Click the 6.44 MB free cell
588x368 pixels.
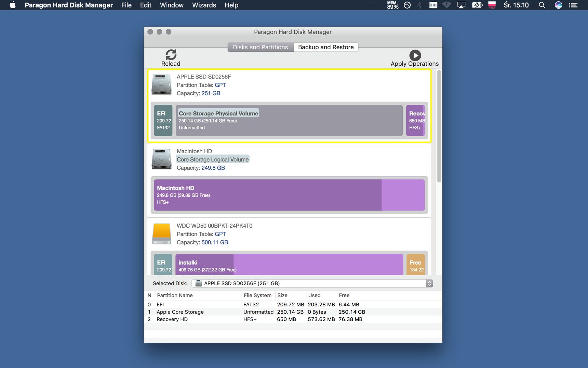349,305
